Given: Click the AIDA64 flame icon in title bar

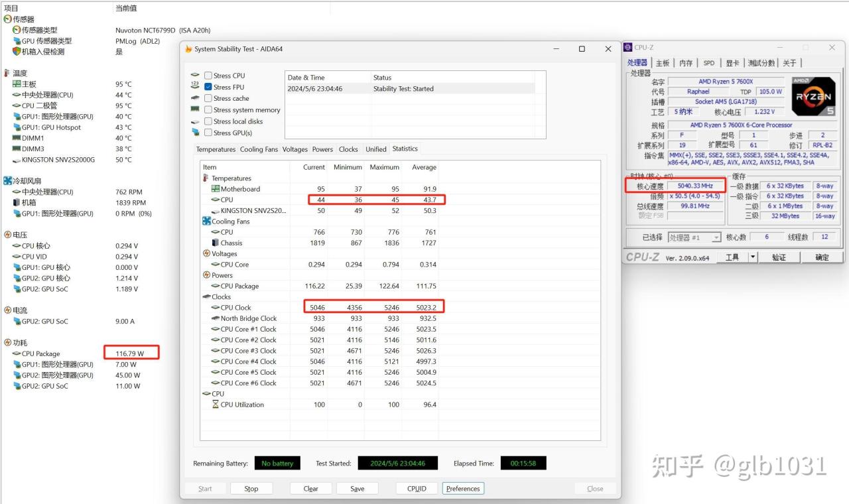Looking at the screenshot, I should click(x=188, y=49).
